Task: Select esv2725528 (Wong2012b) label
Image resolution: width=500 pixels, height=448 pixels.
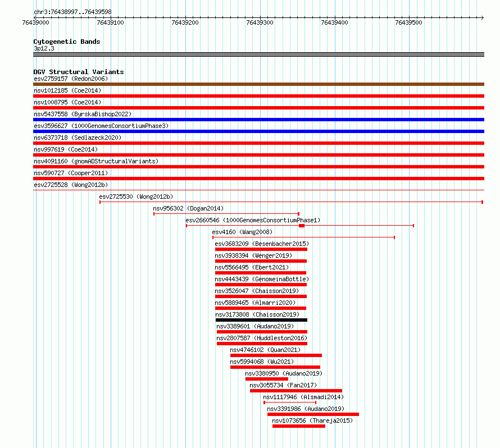Action: coord(71,185)
